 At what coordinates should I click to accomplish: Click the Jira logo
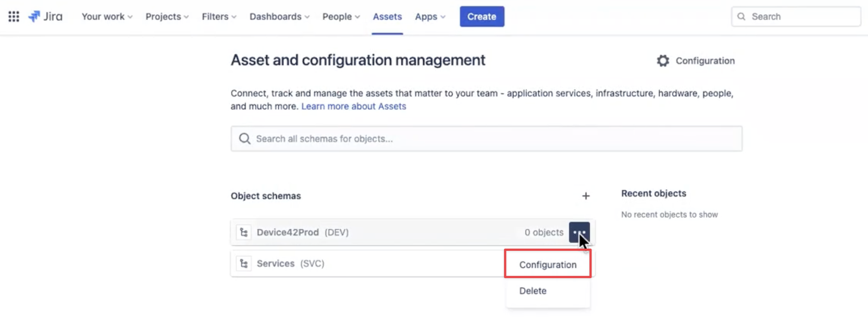tap(46, 16)
